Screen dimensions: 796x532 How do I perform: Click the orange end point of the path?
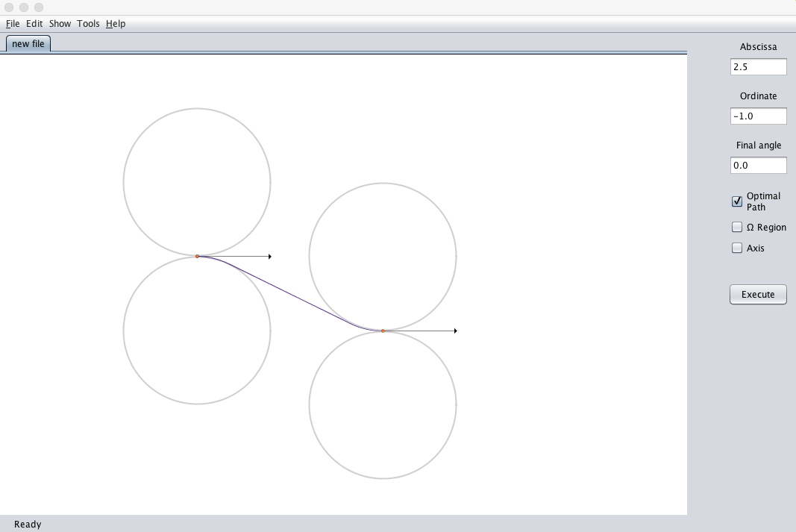point(383,331)
